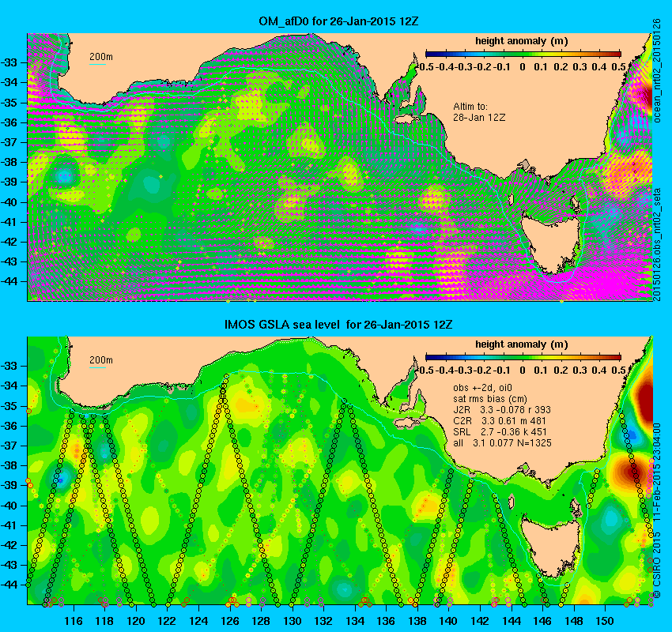Click longitude label 140 on the bottom axis
Image resolution: width=672 pixels, height=632 pixels.
click(448, 620)
